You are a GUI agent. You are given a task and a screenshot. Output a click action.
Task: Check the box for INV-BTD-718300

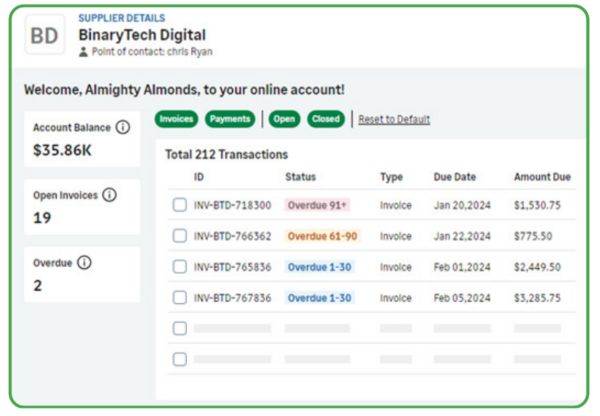coord(179,205)
